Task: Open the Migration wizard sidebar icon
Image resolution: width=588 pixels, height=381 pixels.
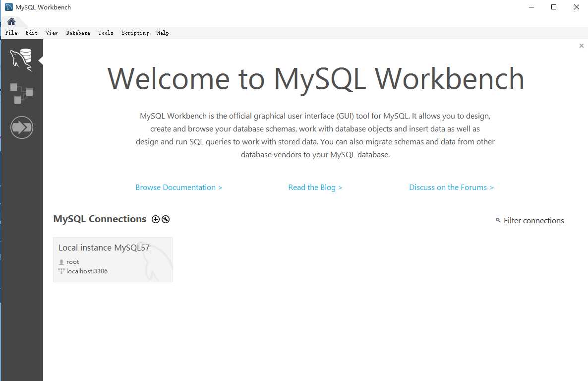Action: [x=22, y=127]
